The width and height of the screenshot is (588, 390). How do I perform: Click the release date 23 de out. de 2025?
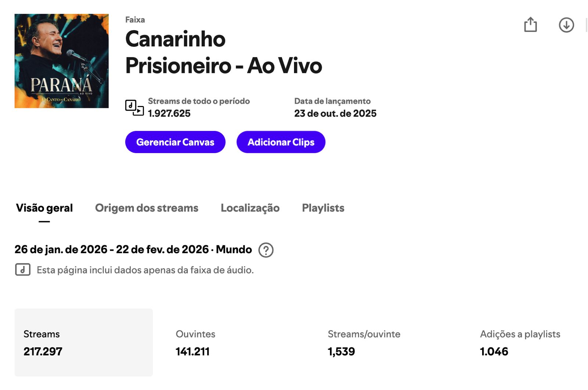(335, 113)
